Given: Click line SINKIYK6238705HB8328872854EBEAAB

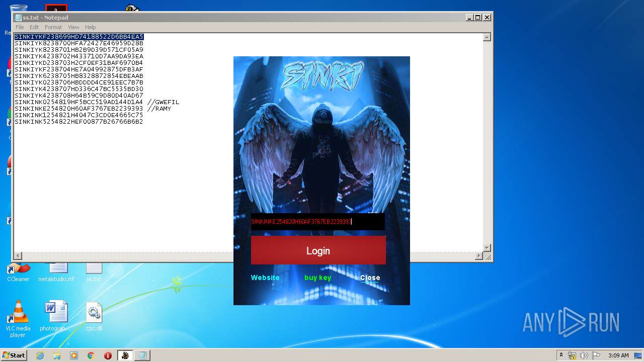Looking at the screenshot, I should click(79, 76).
